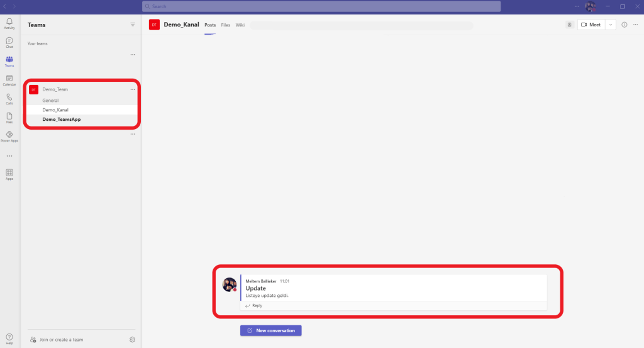The width and height of the screenshot is (644, 348).
Task: Open the Apps store icon
Action: pyautogui.click(x=9, y=174)
